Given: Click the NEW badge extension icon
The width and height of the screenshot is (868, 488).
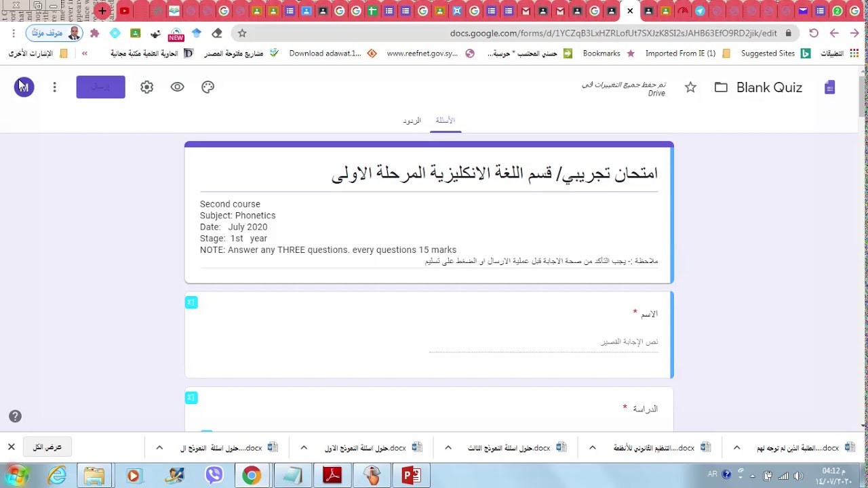Looking at the screenshot, I should [176, 34].
